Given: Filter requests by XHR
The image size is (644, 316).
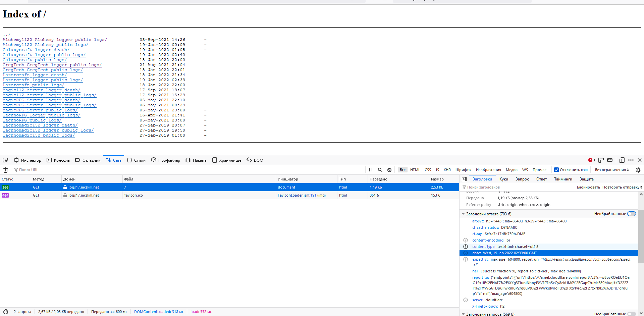Looking at the screenshot, I should pyautogui.click(x=447, y=170).
